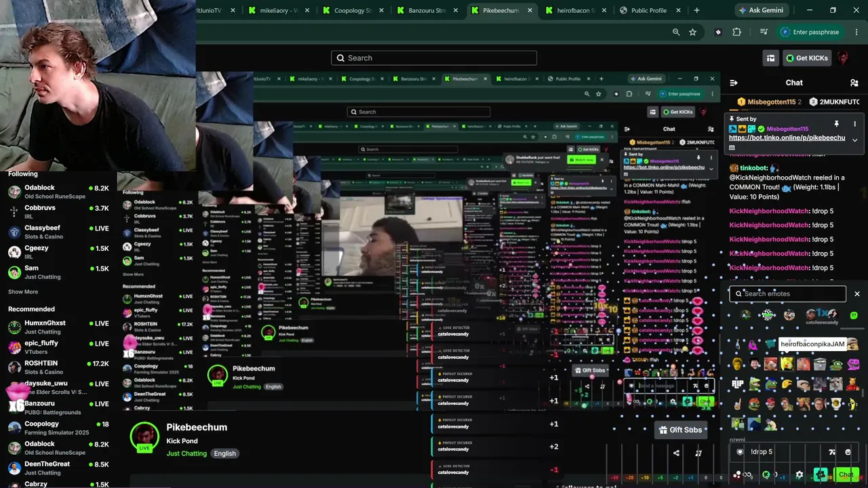Open a new browser tab
This screenshot has height=488, width=868.
[x=696, y=10]
